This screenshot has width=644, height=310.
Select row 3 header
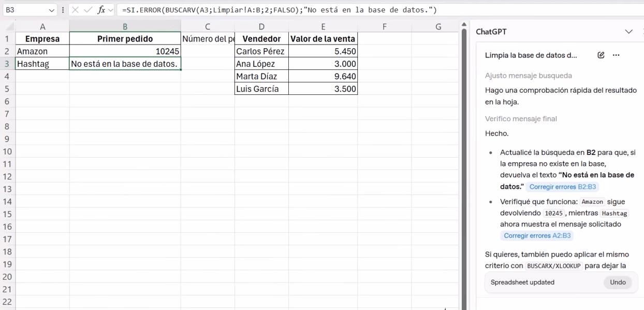pyautogui.click(x=7, y=64)
